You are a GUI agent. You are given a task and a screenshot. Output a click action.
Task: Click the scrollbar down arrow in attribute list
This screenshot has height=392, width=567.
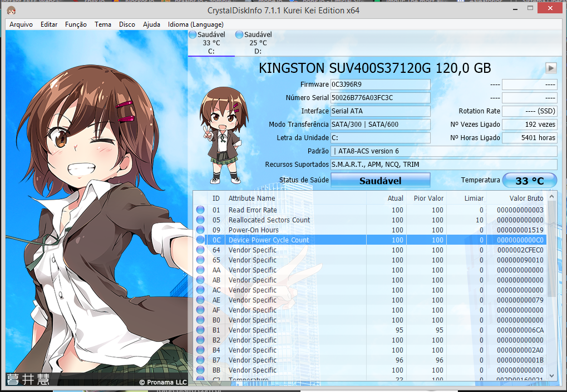pyautogui.click(x=552, y=376)
